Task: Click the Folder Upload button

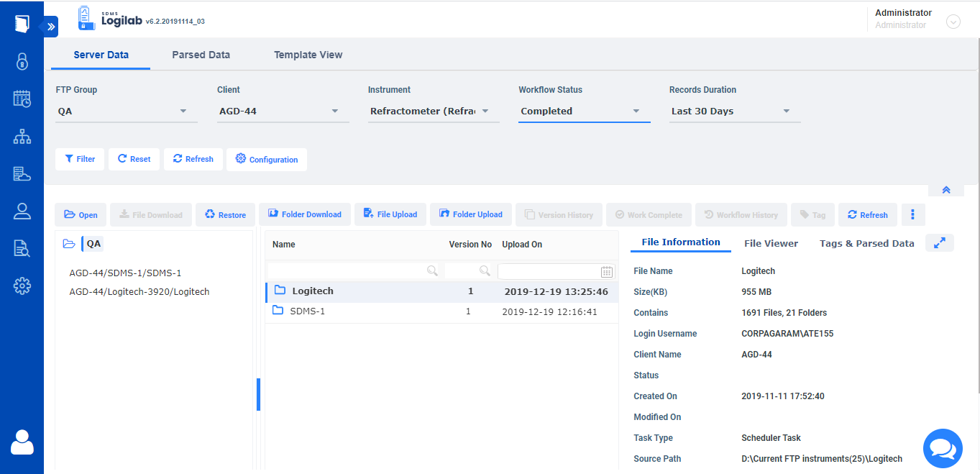Action: click(x=470, y=214)
